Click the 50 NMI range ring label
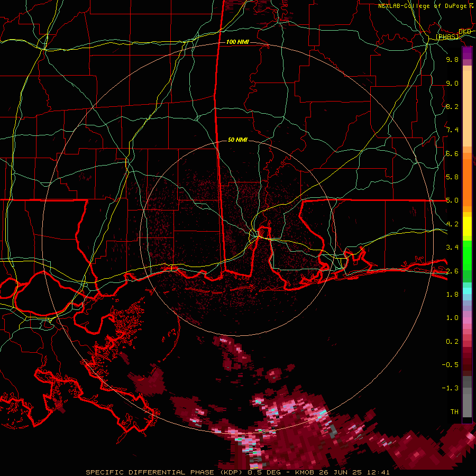The image size is (476, 476). 237,140
